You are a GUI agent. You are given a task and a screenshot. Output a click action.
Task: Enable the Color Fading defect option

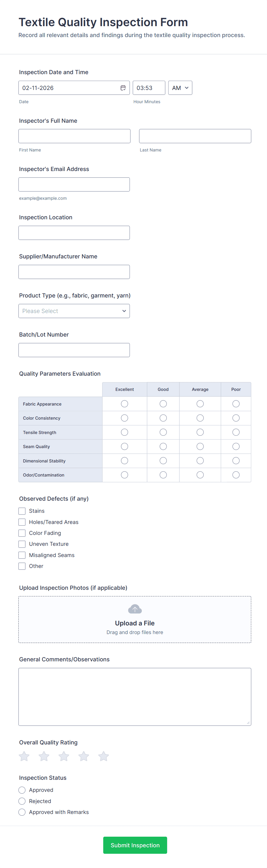22,533
